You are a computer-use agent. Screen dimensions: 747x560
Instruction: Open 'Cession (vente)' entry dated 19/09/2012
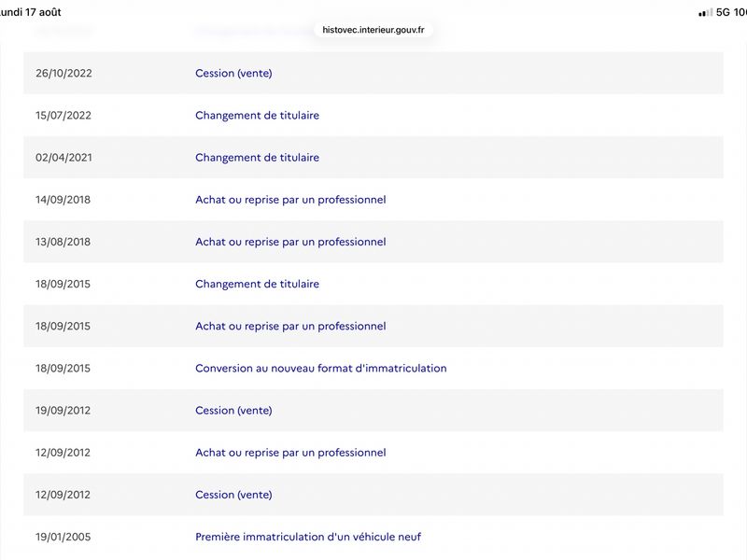(233, 411)
